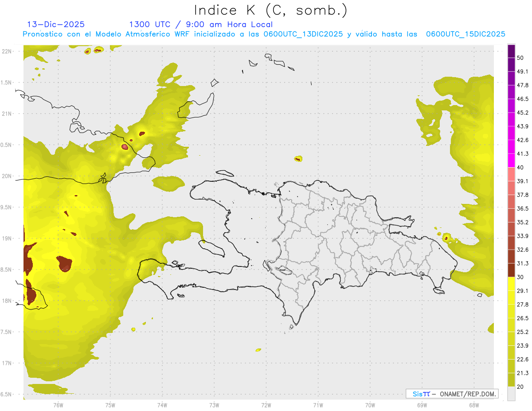Click the 'SisTT - ONAMET/REP.DOM.' label box

[x=452, y=394]
